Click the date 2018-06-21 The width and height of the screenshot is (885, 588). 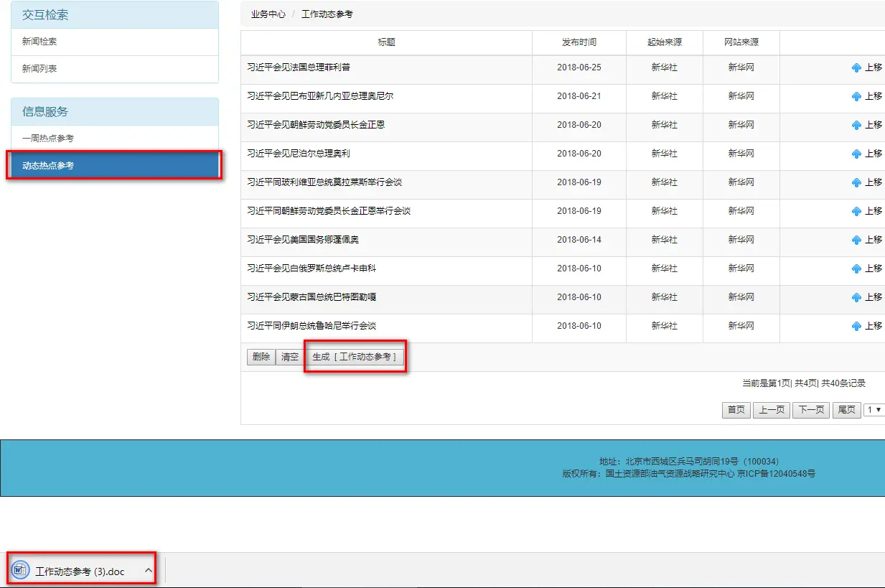pos(579,96)
